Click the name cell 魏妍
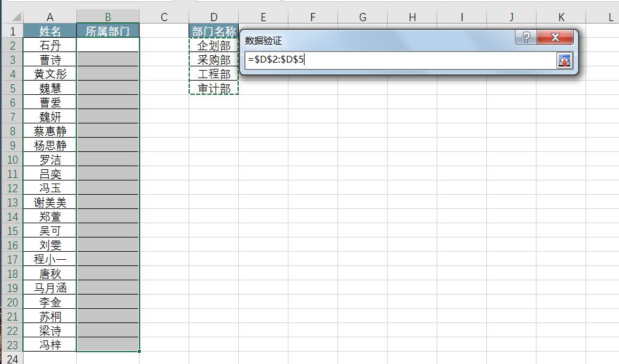This screenshot has width=619, height=364. click(50, 117)
